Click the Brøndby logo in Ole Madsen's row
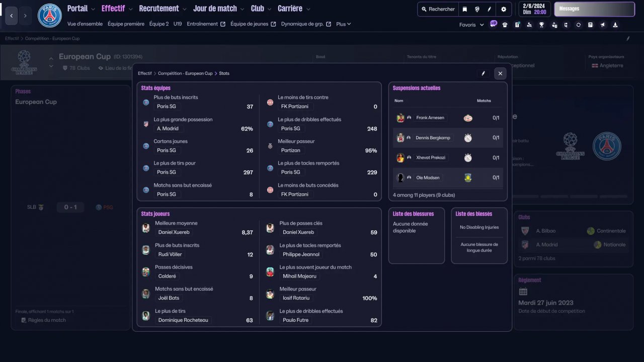Image resolution: width=644 pixels, height=362 pixels. (x=468, y=177)
